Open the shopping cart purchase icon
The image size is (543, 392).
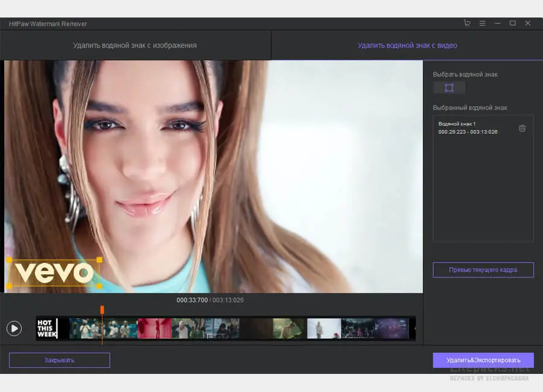(x=467, y=23)
